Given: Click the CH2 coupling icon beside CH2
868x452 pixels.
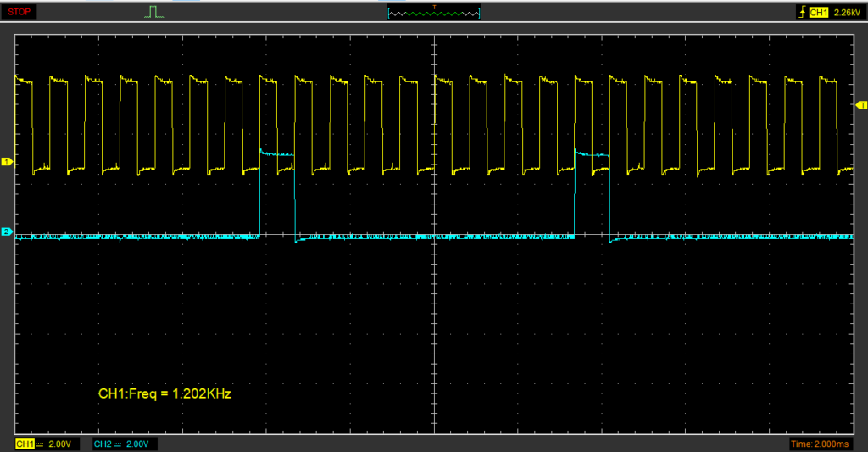Looking at the screenshot, I should pos(117,444).
